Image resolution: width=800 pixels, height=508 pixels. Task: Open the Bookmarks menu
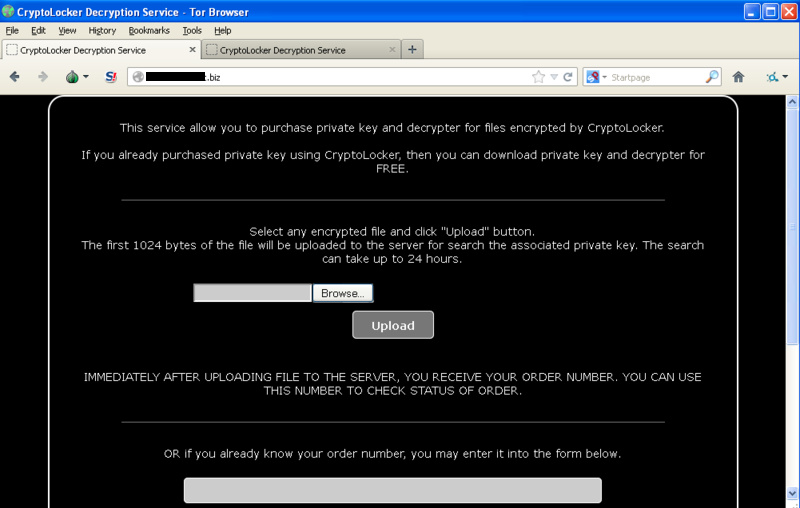pyautogui.click(x=149, y=31)
